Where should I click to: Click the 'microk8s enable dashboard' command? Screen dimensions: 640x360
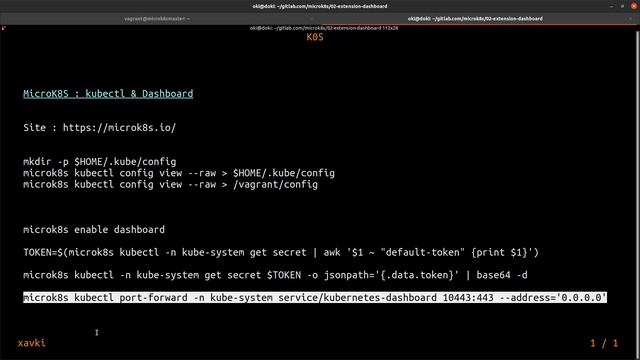tap(94, 230)
